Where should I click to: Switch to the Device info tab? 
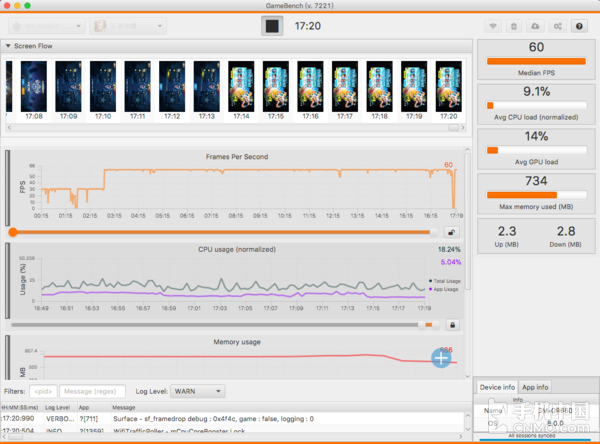[497, 386]
